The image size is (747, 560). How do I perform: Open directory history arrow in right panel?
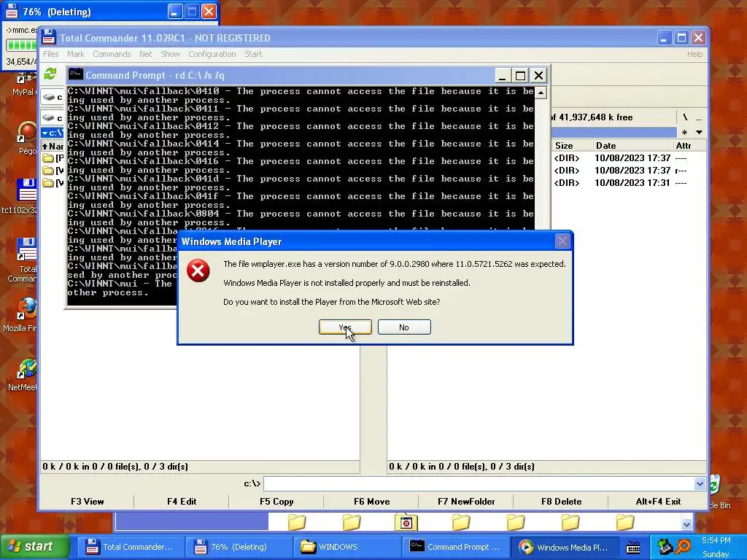tap(699, 132)
